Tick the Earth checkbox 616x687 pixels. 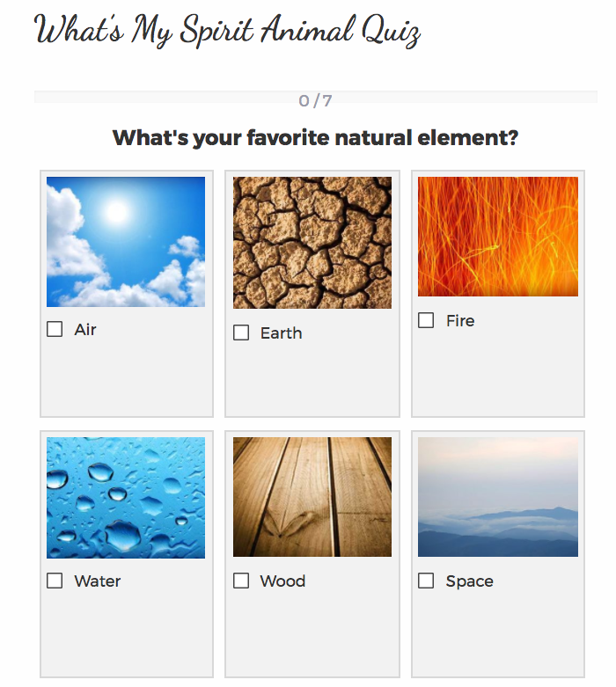[x=241, y=333]
